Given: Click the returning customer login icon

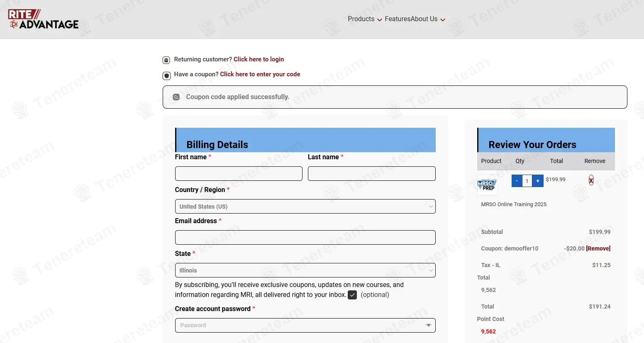Looking at the screenshot, I should tap(166, 60).
